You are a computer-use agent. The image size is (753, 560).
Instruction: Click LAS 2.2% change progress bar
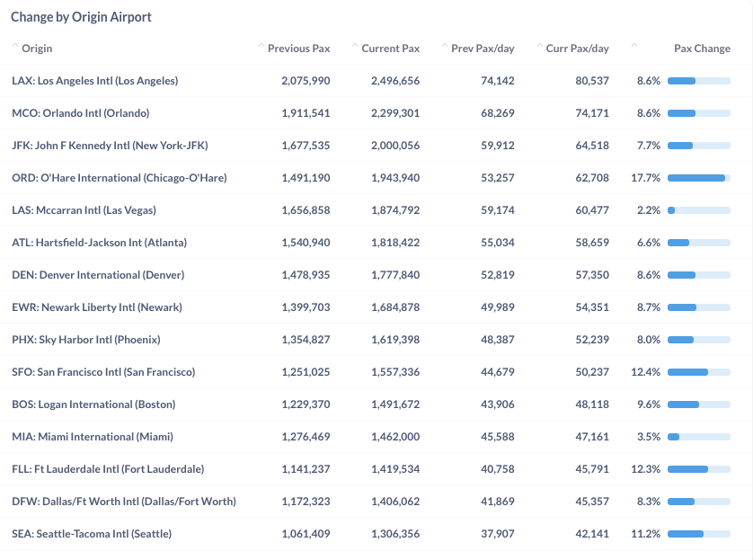[699, 210]
